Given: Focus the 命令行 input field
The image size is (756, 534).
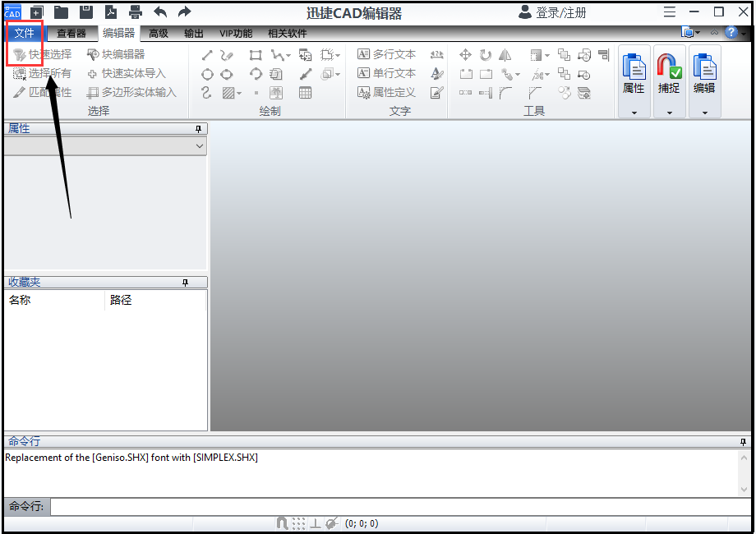Looking at the screenshot, I should [x=400, y=507].
